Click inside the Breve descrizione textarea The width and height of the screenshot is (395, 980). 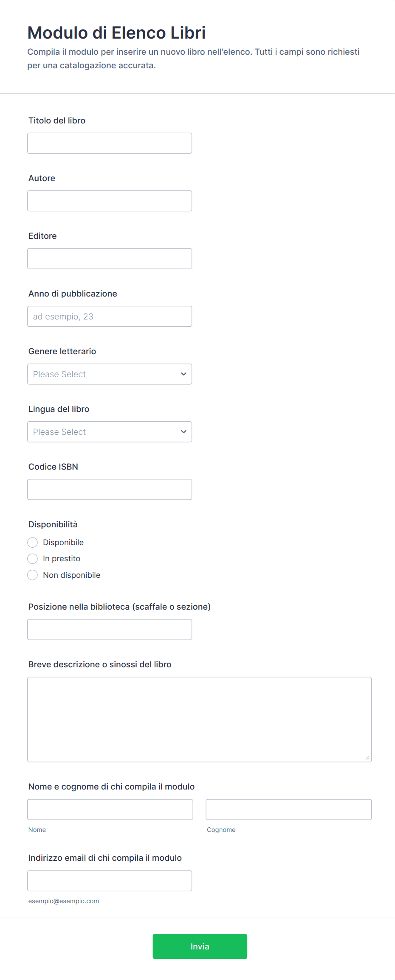(199, 720)
